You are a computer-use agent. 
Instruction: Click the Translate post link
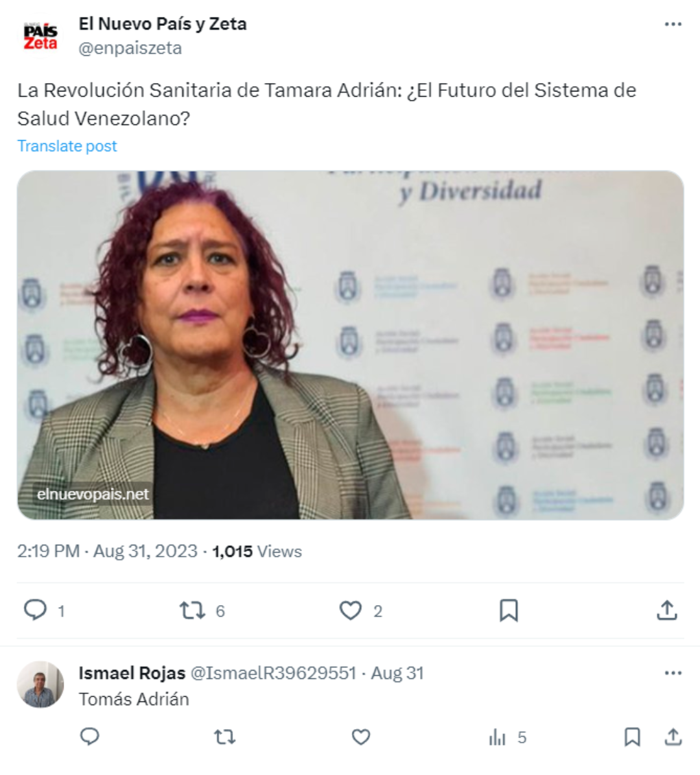[x=67, y=147]
